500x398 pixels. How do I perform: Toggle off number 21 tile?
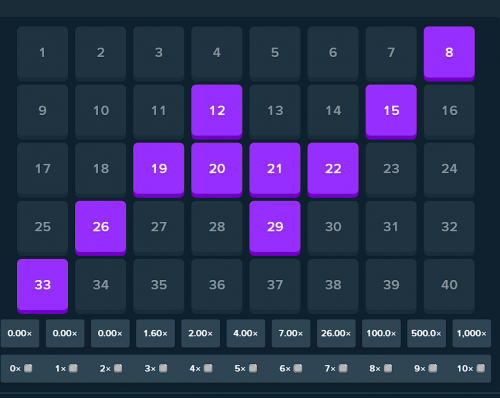tap(275, 170)
